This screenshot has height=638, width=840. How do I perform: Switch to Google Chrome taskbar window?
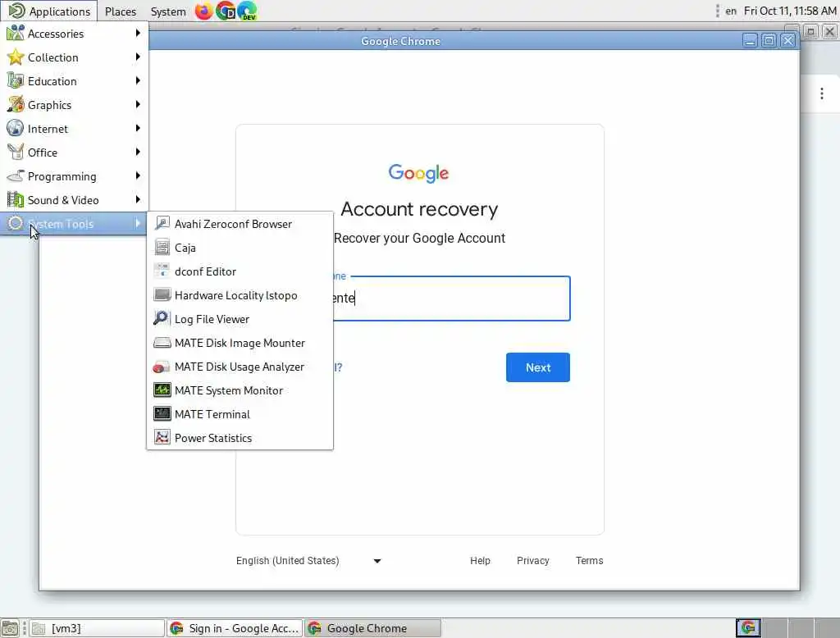point(373,628)
